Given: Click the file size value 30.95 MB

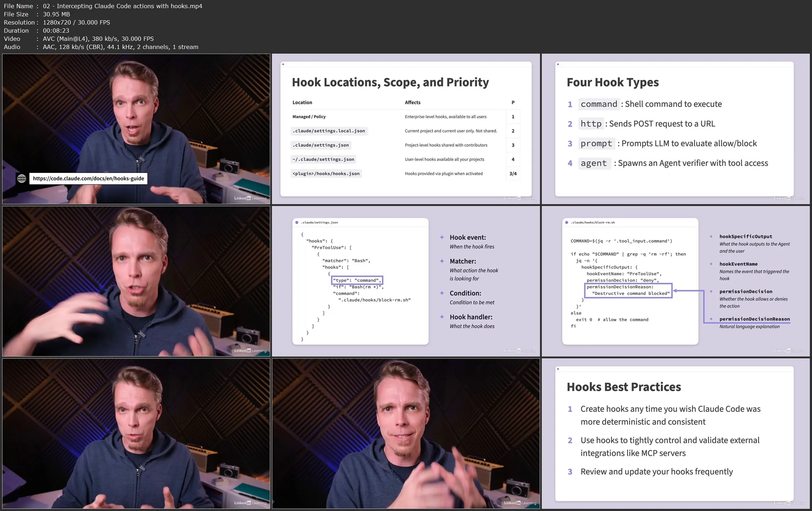Looking at the screenshot, I should (56, 14).
